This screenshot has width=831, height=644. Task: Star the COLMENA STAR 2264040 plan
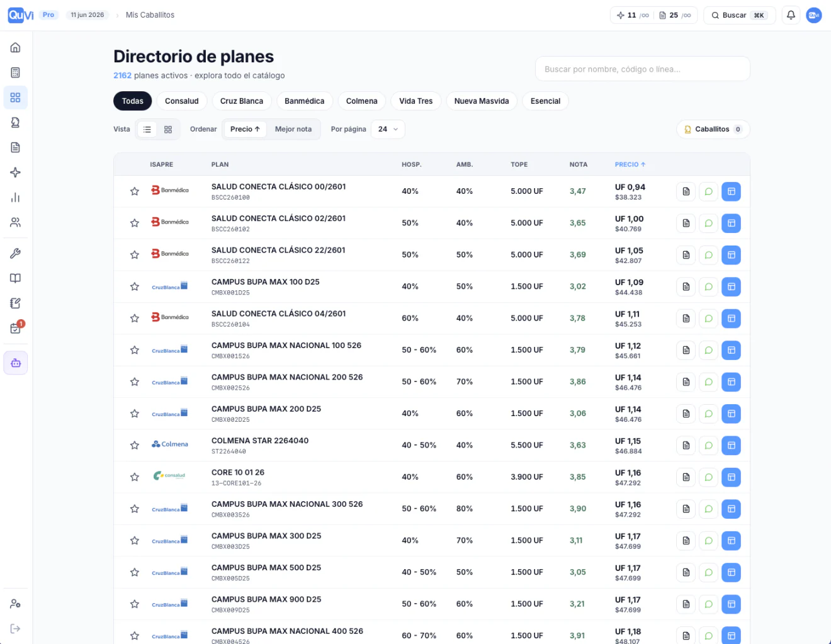(x=134, y=445)
